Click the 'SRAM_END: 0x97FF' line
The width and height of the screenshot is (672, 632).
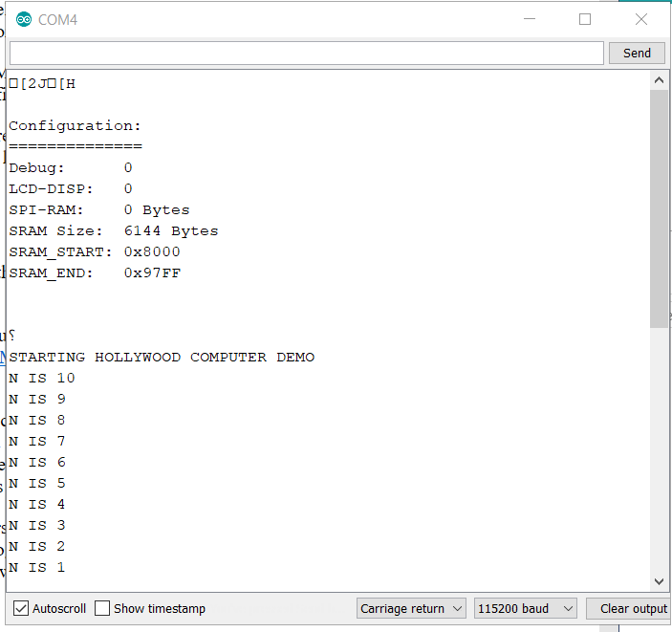pos(95,273)
